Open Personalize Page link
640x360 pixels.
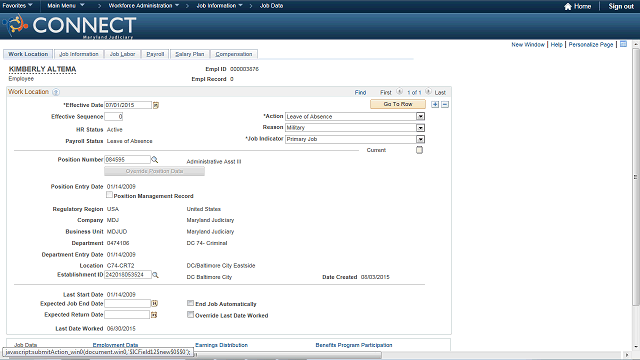click(591, 44)
